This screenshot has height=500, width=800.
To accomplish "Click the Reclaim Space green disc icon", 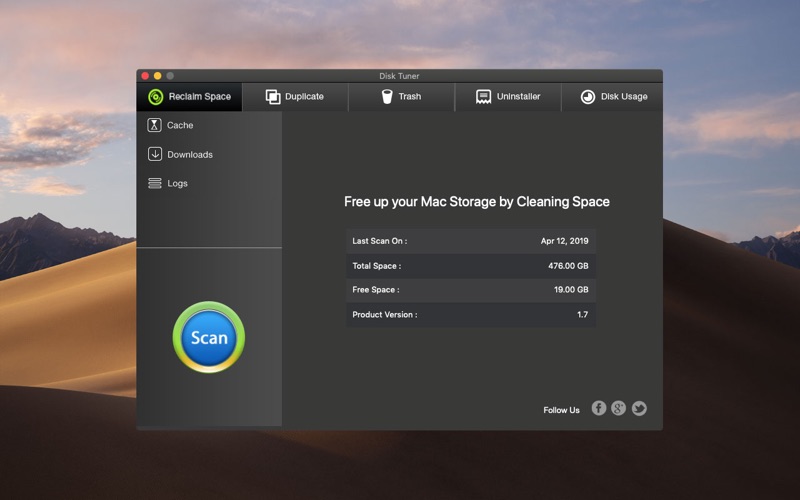I will pyautogui.click(x=155, y=96).
